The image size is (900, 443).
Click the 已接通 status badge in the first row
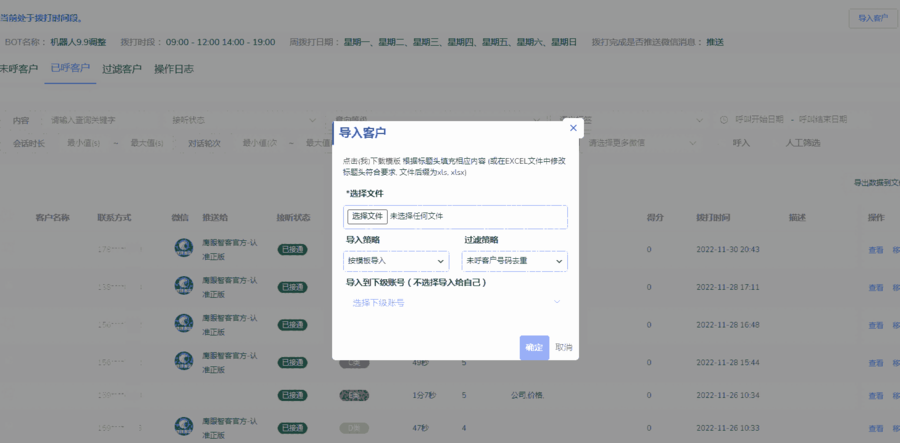click(x=292, y=249)
